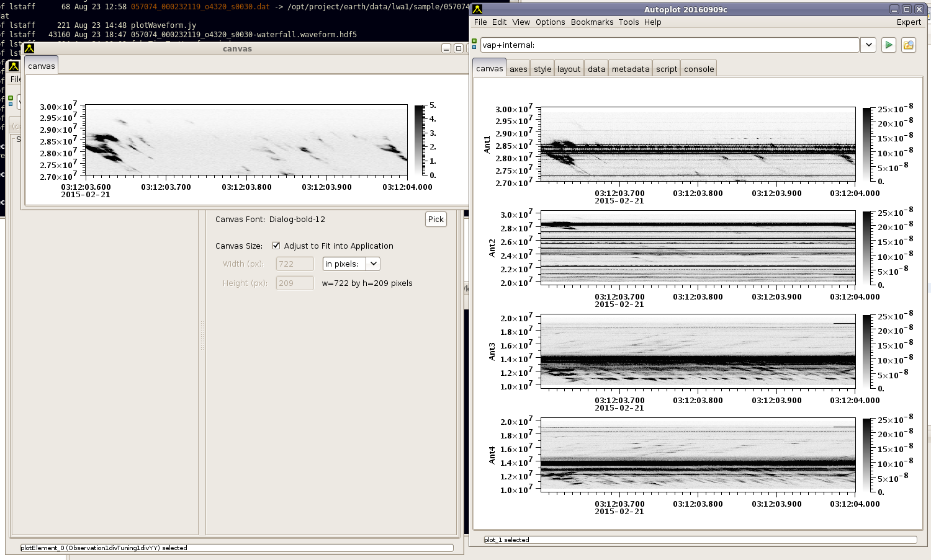Click the spectrogram in floating canvas window
Viewport: 931px width, 560px height.
point(246,140)
